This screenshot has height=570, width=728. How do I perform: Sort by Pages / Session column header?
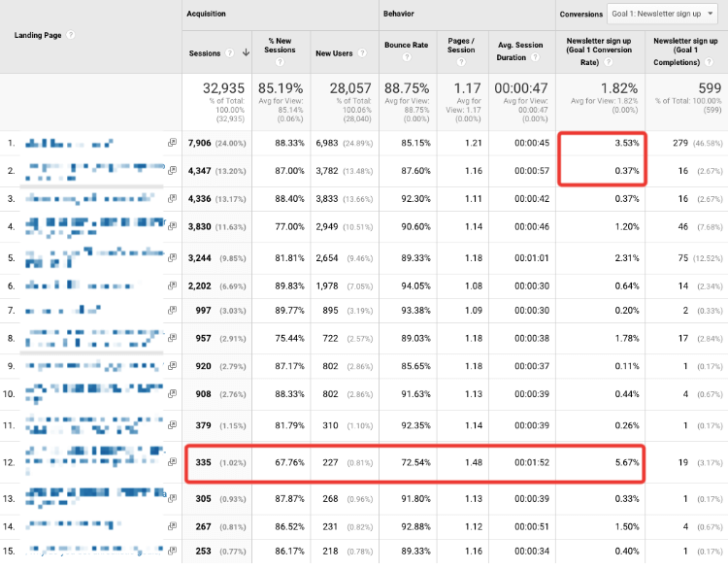click(x=461, y=45)
